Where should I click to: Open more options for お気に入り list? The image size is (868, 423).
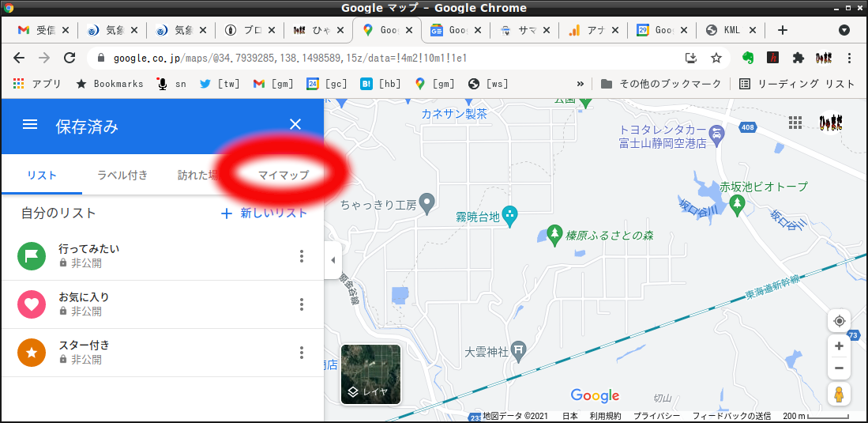click(x=302, y=304)
